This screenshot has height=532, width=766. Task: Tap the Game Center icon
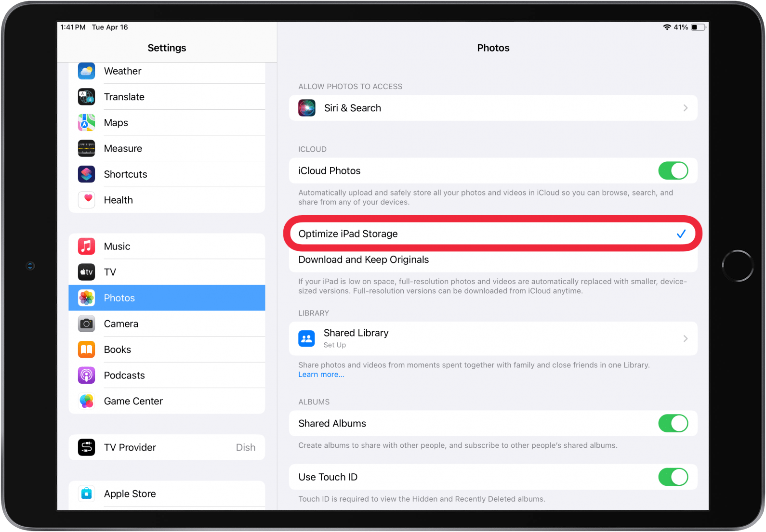(x=87, y=401)
